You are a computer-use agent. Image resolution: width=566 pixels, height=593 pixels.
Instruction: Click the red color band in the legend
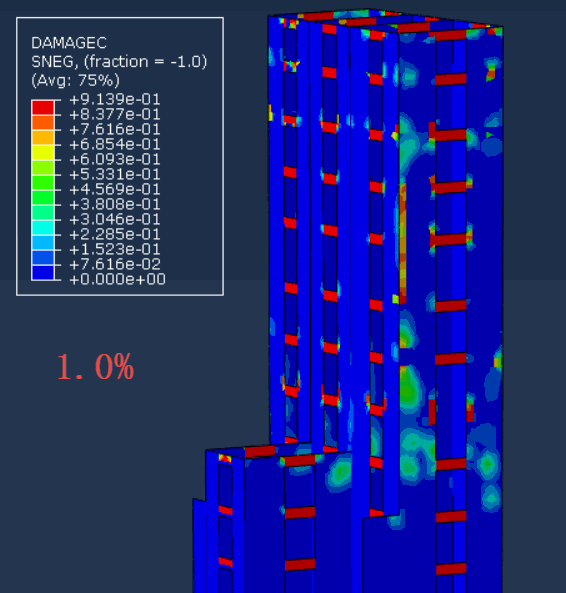[x=43, y=107]
